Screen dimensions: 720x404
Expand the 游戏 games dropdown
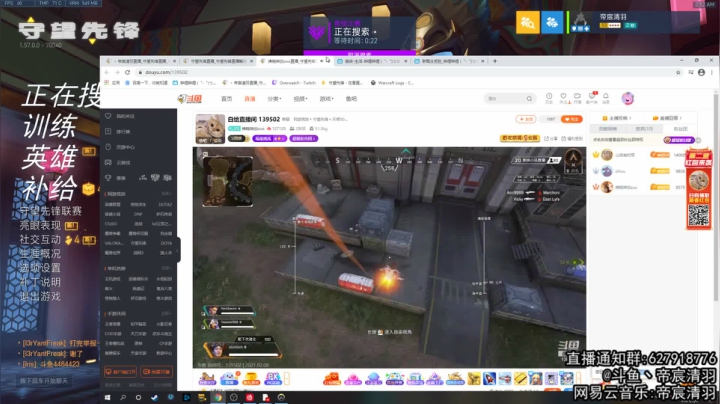(x=326, y=99)
